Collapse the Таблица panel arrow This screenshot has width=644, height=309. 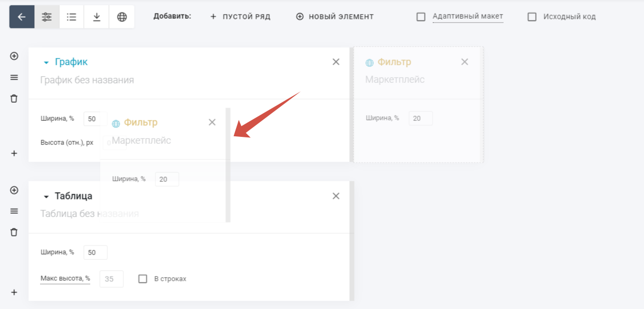point(46,197)
